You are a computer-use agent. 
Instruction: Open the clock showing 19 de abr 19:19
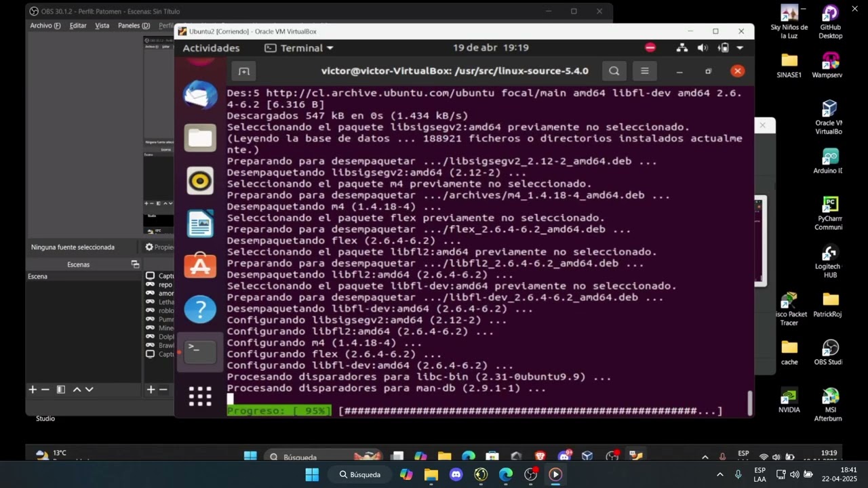pyautogui.click(x=491, y=47)
